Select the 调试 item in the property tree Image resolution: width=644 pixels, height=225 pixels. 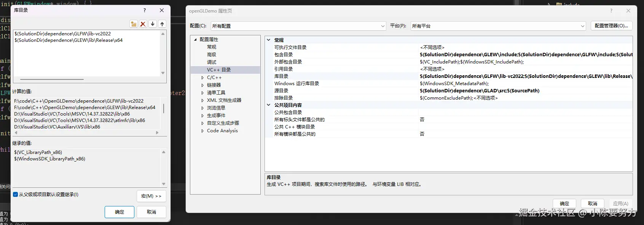coord(212,62)
